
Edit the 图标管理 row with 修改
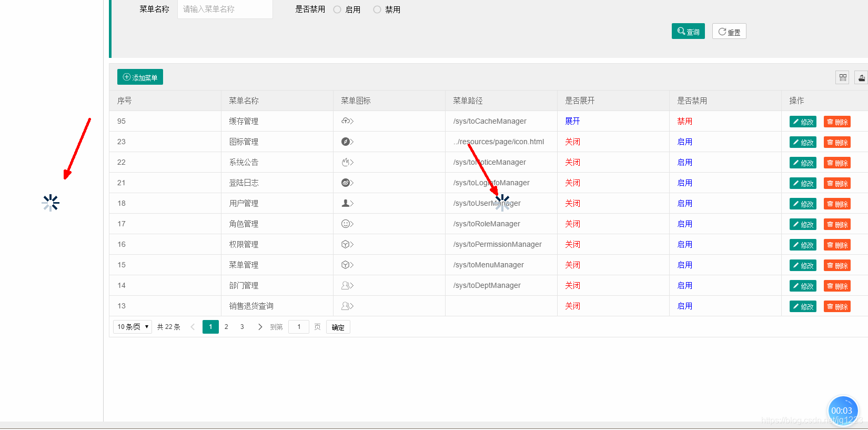point(803,142)
